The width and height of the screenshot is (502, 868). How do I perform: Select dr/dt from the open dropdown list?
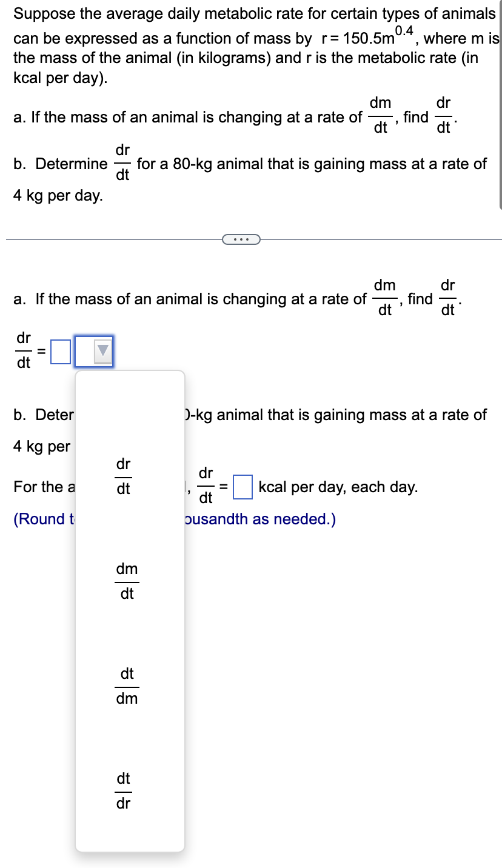pyautogui.click(x=123, y=476)
